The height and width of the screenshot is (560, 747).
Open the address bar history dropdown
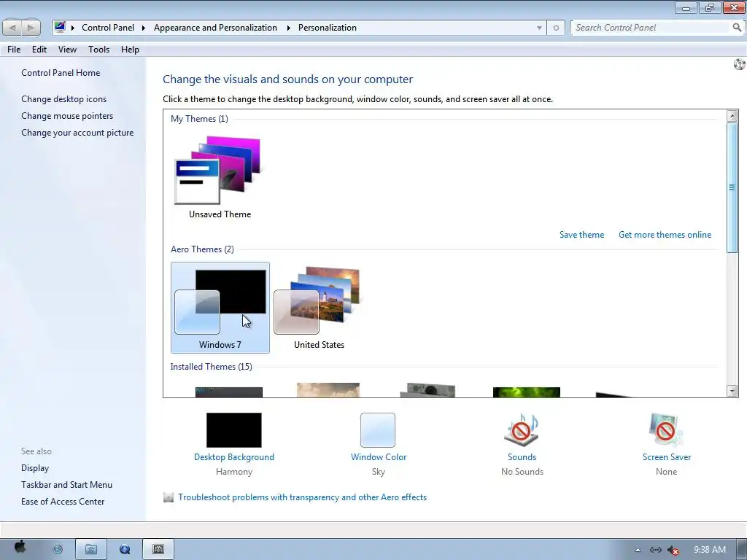[539, 28]
